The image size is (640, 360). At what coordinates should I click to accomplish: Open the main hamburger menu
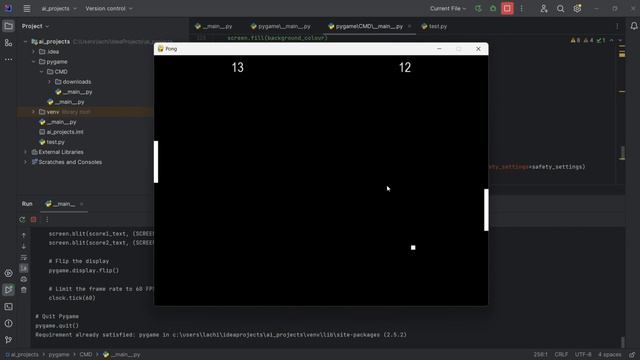coord(27,8)
